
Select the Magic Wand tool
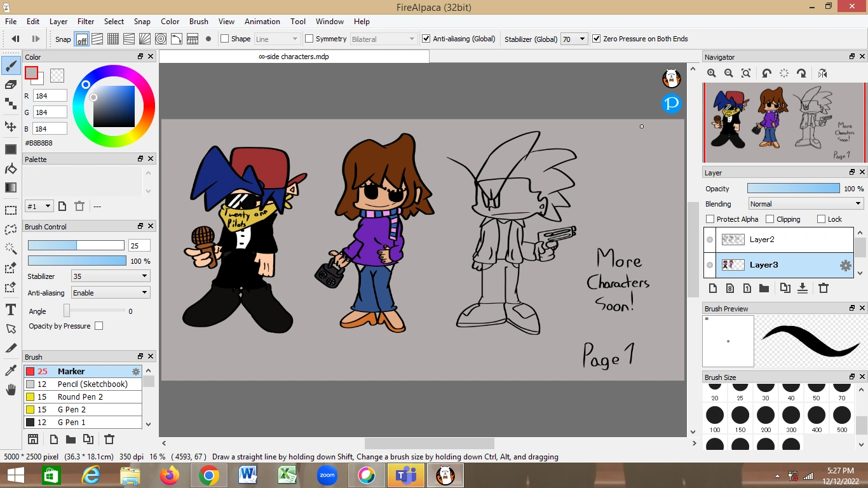pos(10,248)
